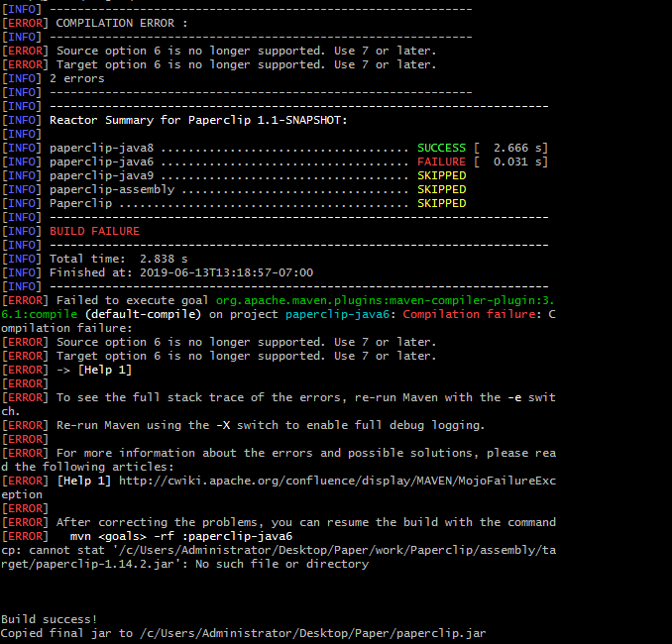672x644 pixels.
Task: Click the [INFO] tag before BUILD FAILURE
Action: [x=22, y=232]
